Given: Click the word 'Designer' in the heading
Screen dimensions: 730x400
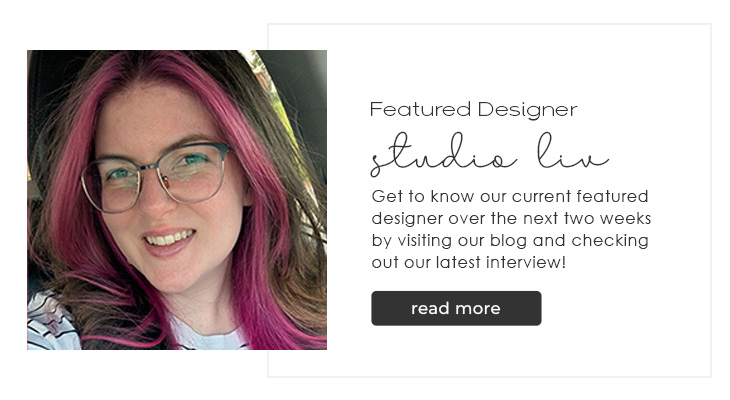Looking at the screenshot, I should 527,110.
